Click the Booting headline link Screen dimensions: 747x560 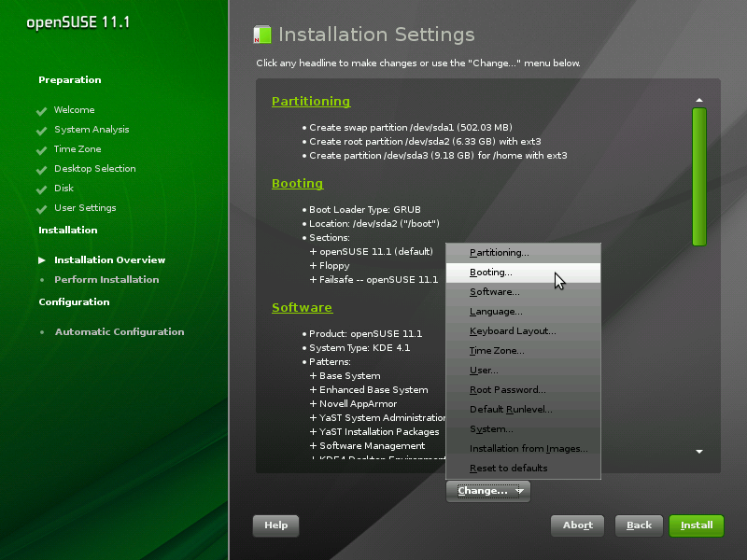coord(297,184)
